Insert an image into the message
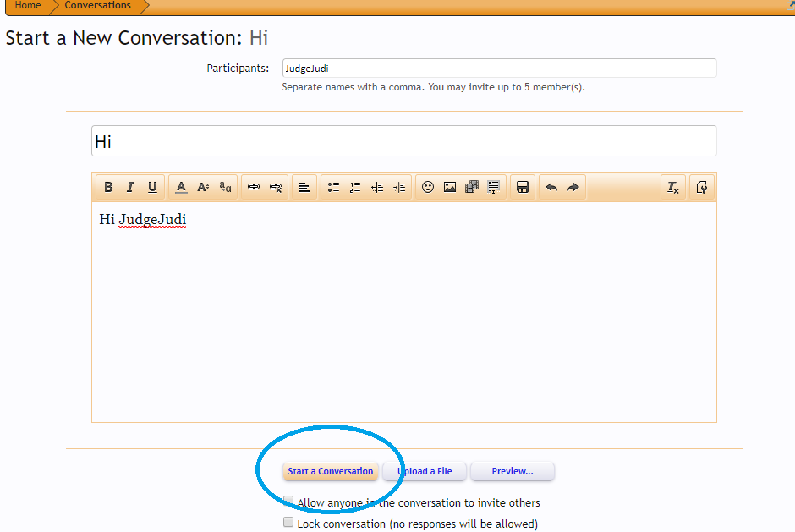 click(x=450, y=187)
